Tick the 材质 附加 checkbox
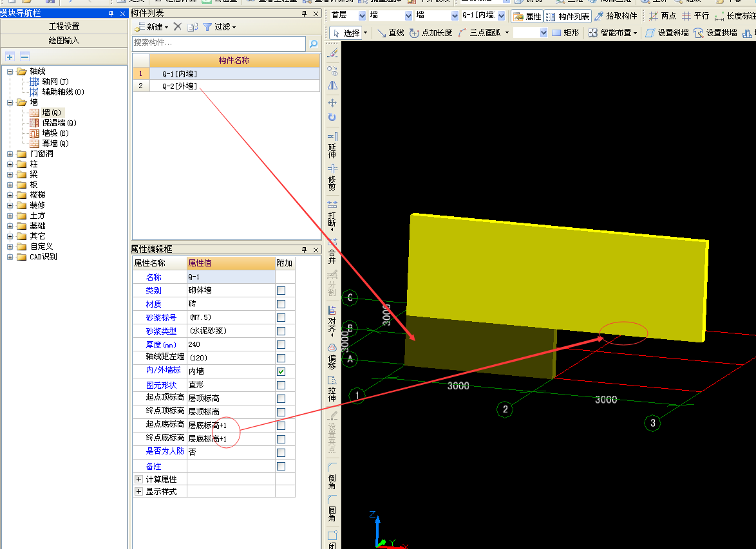This screenshot has height=549, width=756. pos(281,304)
